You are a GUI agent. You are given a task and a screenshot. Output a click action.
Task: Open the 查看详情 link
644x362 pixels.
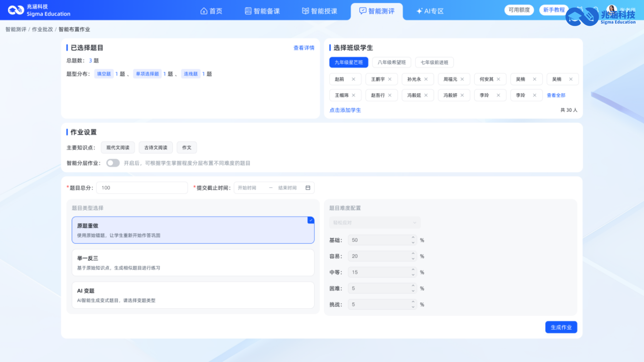pos(304,48)
